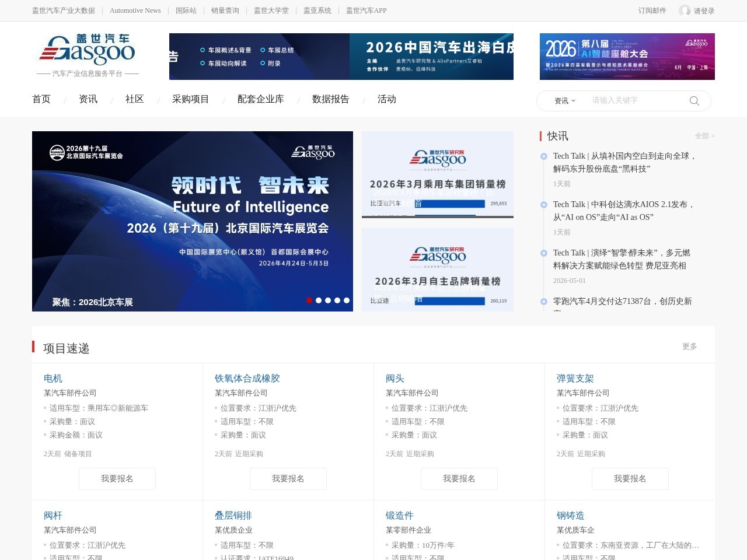The height and width of the screenshot is (560, 747).
Task: Click the search keyword input field
Action: (637, 100)
